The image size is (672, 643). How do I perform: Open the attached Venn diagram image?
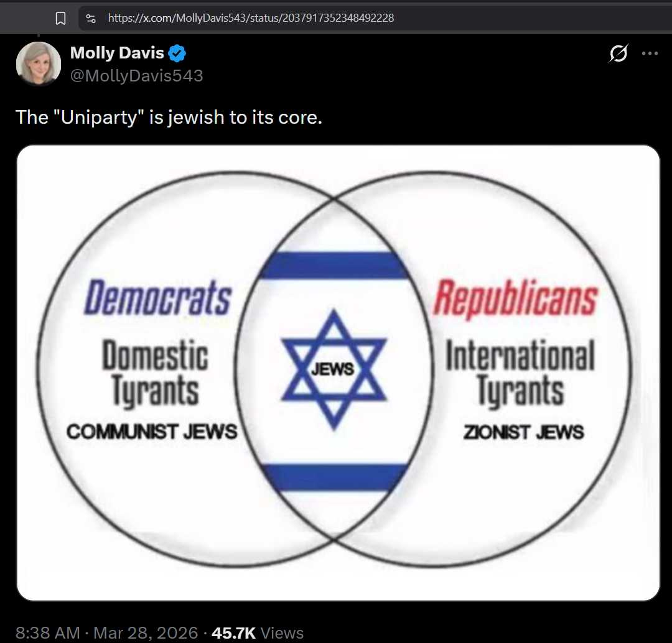click(338, 372)
